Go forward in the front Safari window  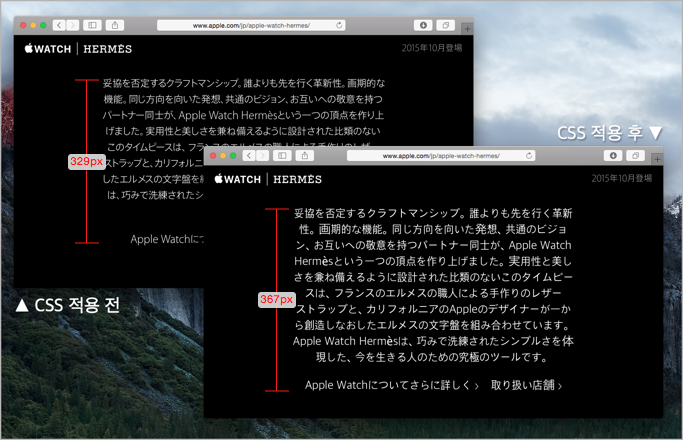263,156
